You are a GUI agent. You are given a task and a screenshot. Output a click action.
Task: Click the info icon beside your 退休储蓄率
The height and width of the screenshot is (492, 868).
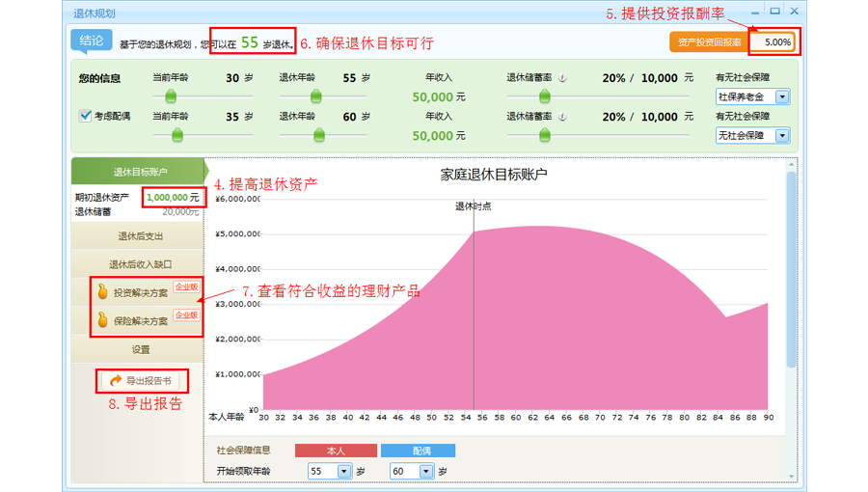[563, 78]
